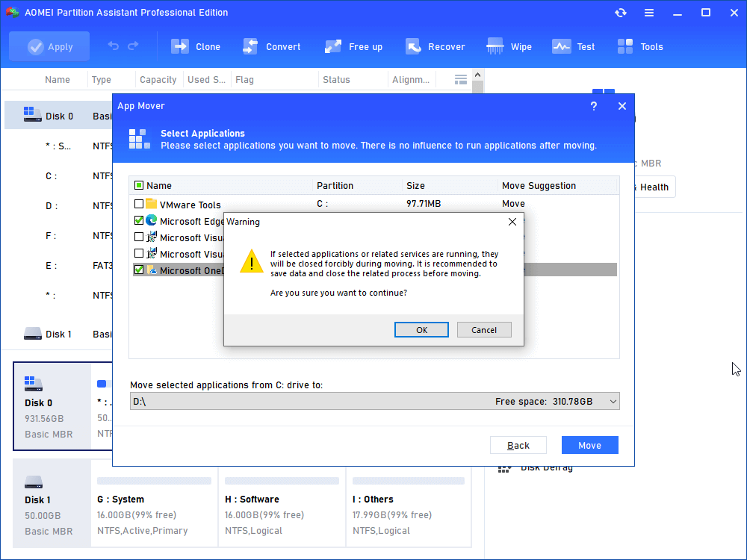Select the Disk 1 row in list
Viewport: 747px width, 560px height.
(x=58, y=334)
